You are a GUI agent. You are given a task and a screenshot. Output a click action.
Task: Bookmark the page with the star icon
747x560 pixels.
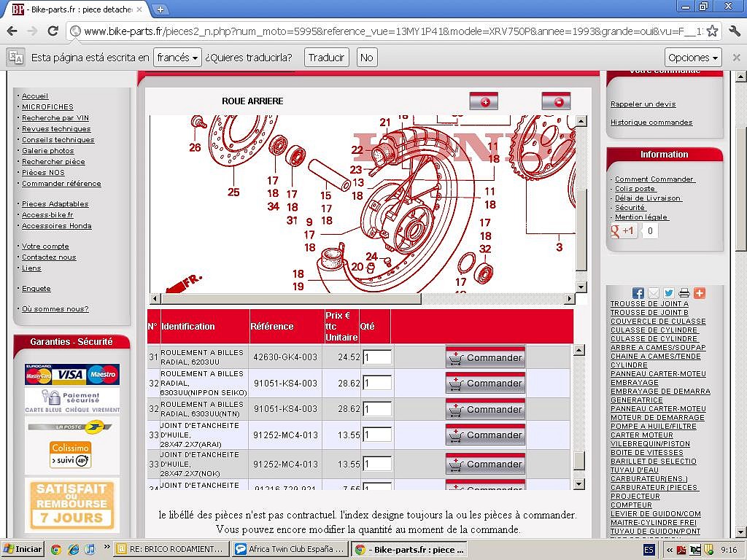click(712, 31)
